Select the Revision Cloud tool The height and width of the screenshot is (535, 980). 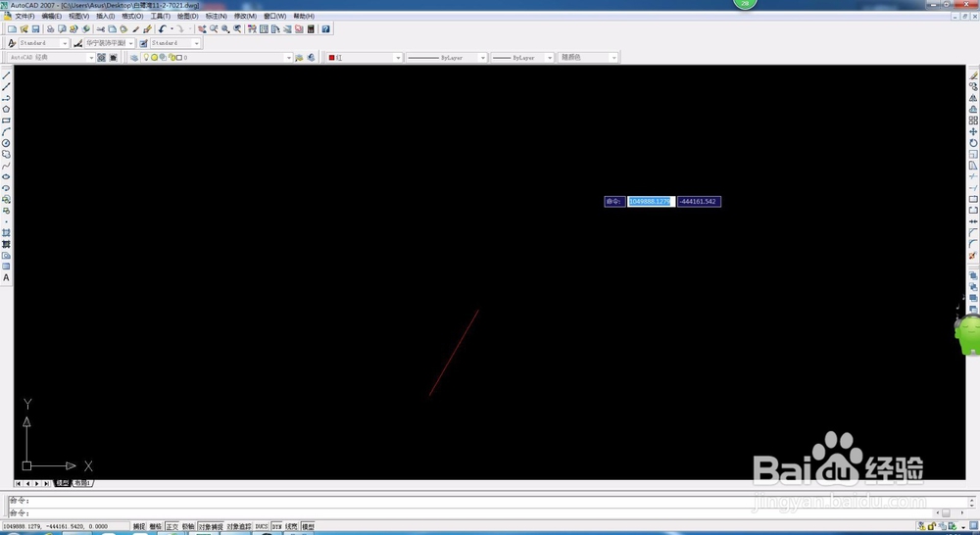point(6,155)
